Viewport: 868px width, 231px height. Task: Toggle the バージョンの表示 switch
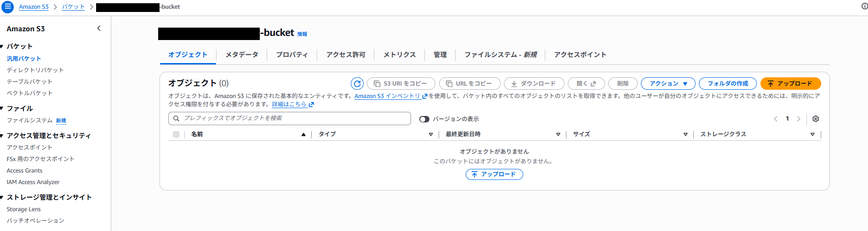424,119
